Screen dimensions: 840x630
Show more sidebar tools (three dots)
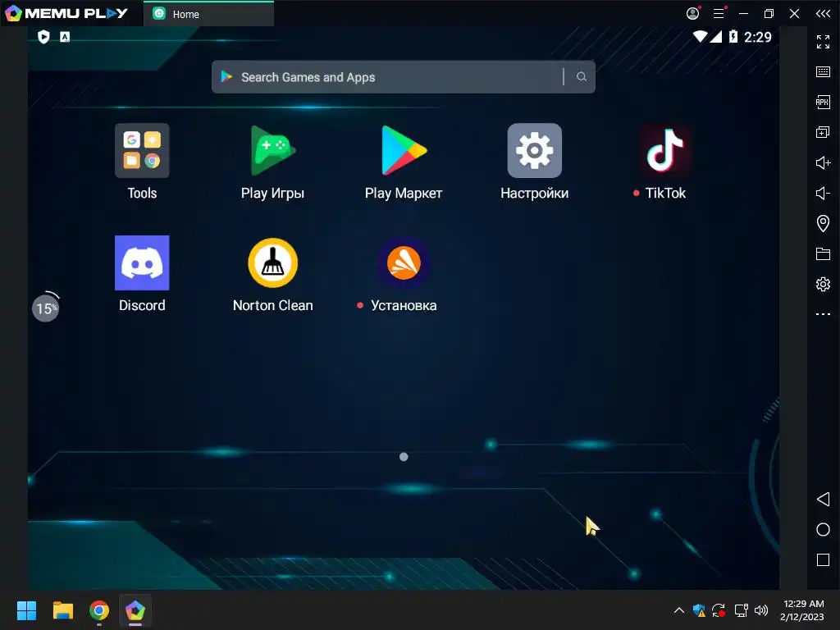tap(823, 314)
